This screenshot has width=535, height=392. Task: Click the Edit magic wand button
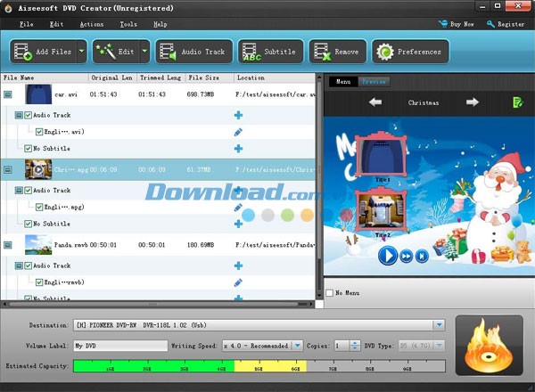pyautogui.click(x=116, y=52)
